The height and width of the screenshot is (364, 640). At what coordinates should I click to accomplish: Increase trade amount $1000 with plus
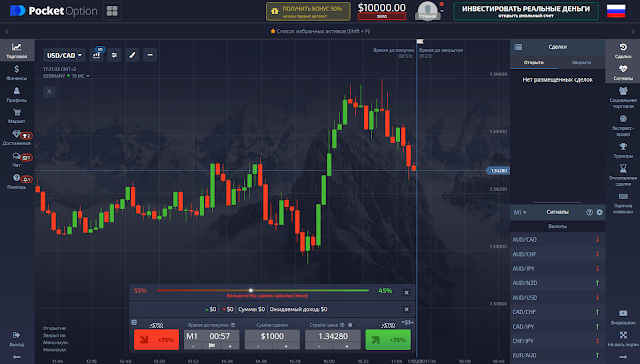pos(286,346)
